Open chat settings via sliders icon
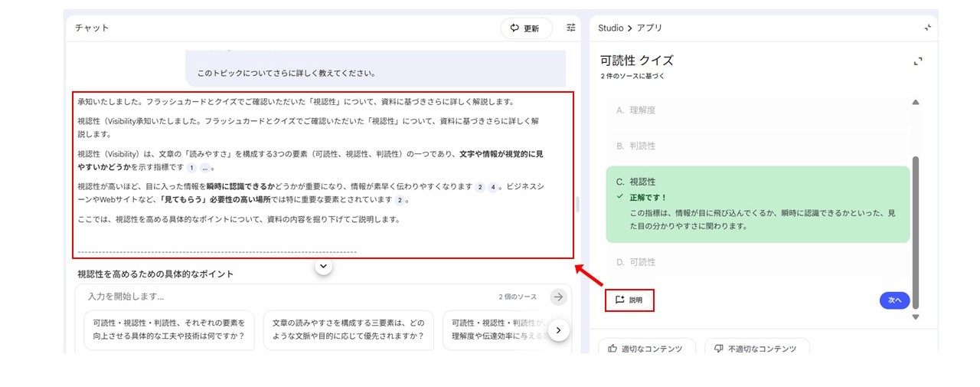 (571, 28)
